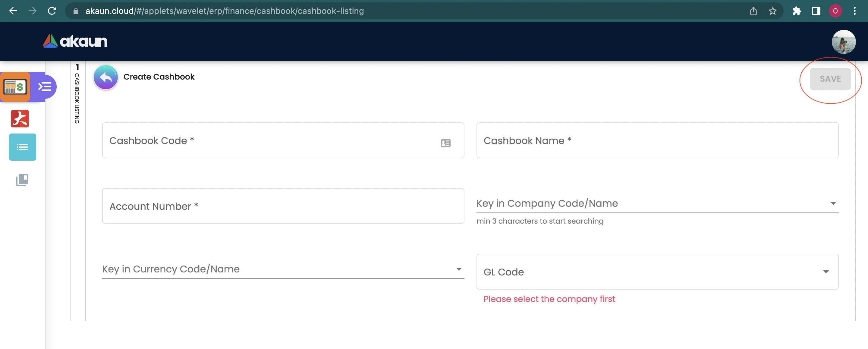Open the orange cashbook applet icon
Screen dimensions: 868x349
point(15,87)
